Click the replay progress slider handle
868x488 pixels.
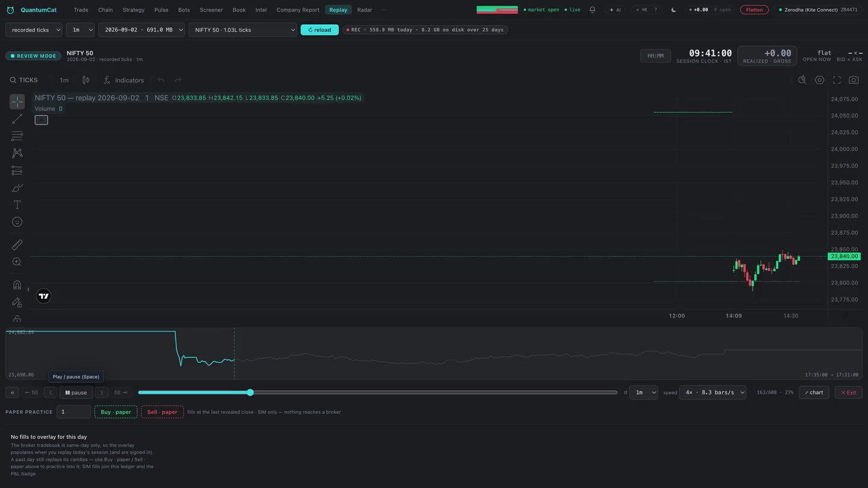click(x=250, y=392)
